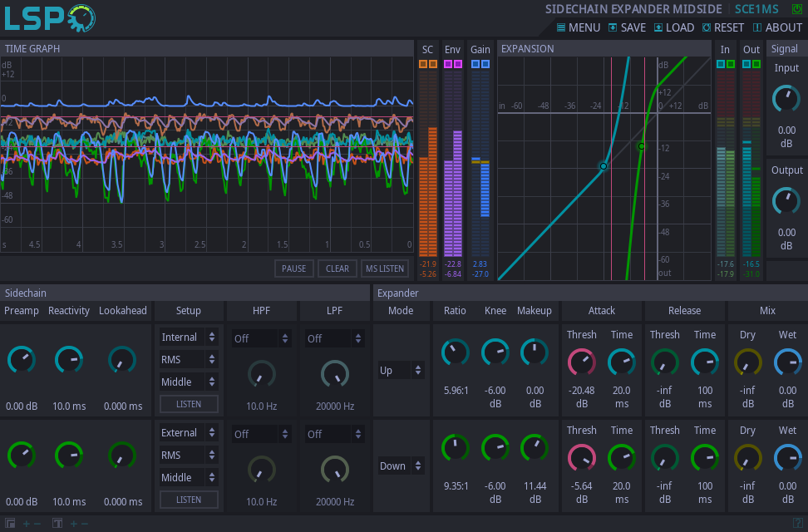Screen dimensions: 808x532
Task: Click the HPF frequency knob in the cyan row
Action: 262,374
